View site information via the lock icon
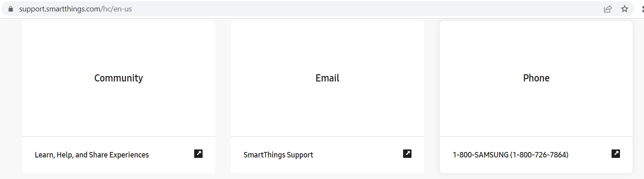The height and width of the screenshot is (179, 644). [x=11, y=9]
